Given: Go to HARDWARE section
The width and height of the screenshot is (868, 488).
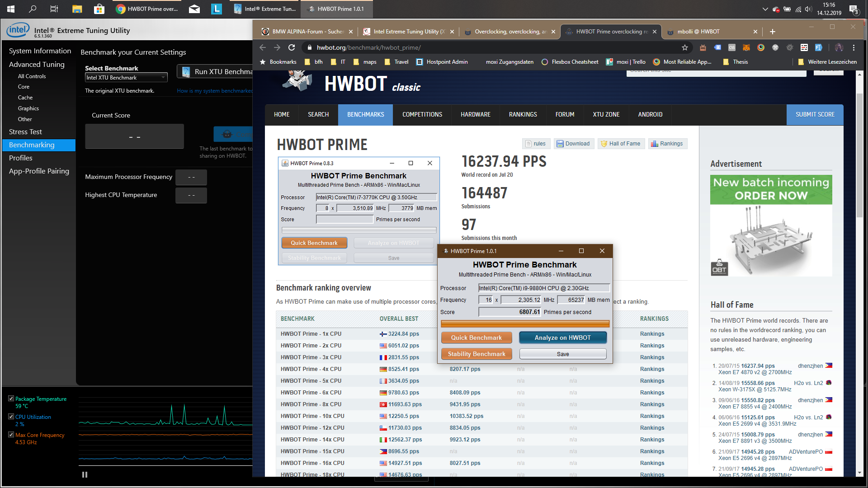Looking at the screenshot, I should click(476, 115).
